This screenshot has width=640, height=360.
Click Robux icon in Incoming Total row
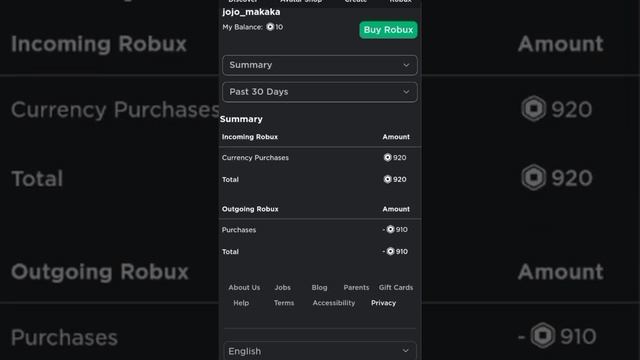(x=387, y=179)
